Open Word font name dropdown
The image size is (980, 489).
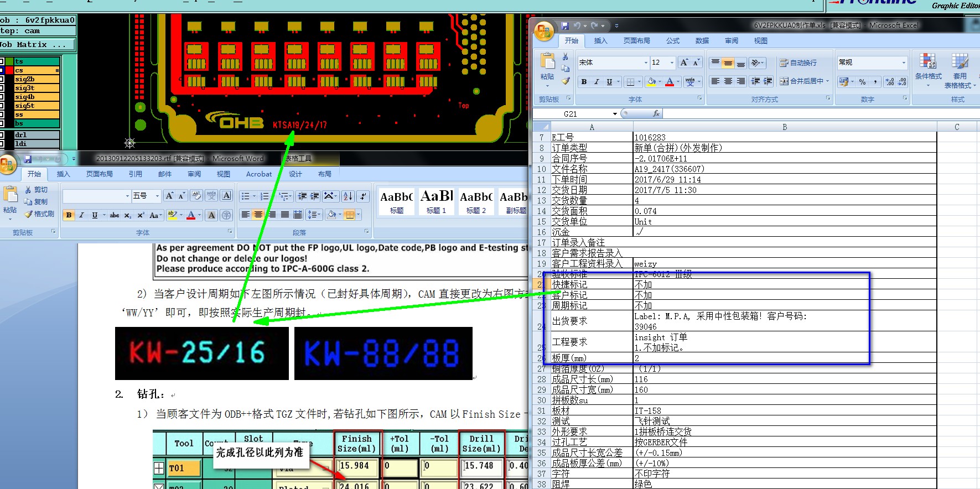pyautogui.click(x=127, y=196)
